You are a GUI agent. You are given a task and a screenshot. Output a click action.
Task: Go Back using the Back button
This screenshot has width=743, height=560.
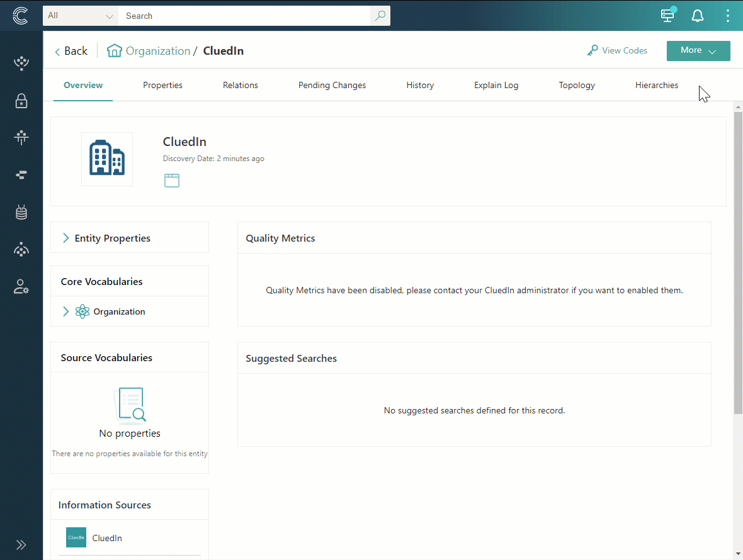71,51
